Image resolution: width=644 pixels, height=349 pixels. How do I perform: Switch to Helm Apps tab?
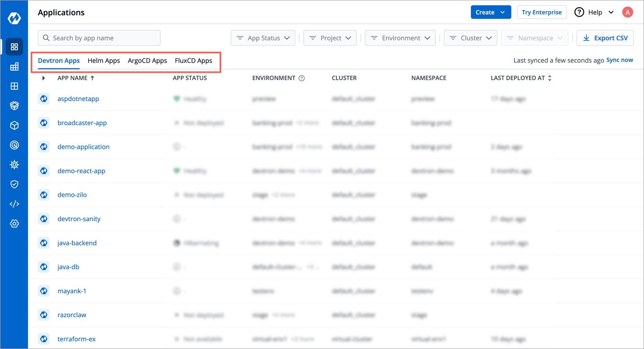pyautogui.click(x=104, y=61)
